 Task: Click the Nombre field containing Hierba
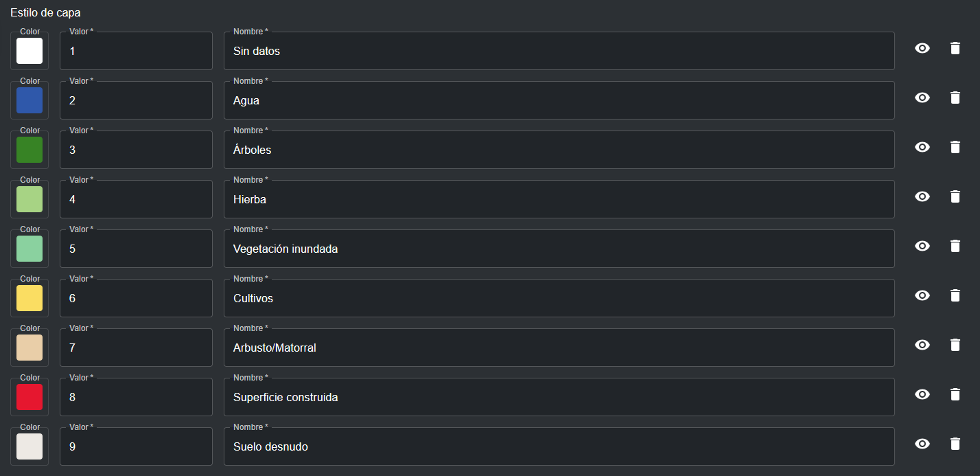coord(559,200)
